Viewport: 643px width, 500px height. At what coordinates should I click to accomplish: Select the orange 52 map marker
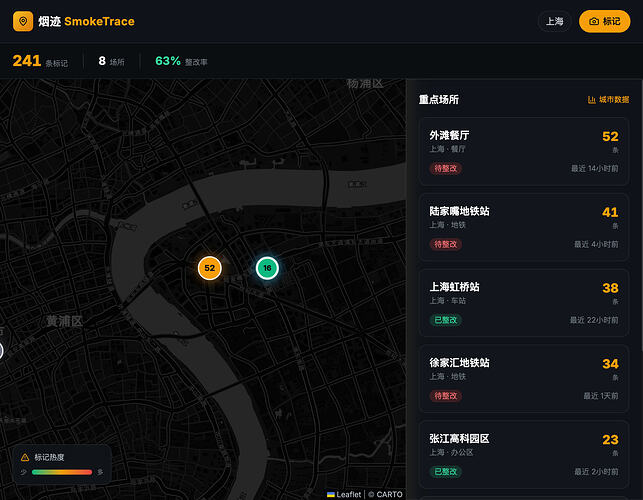click(x=210, y=268)
